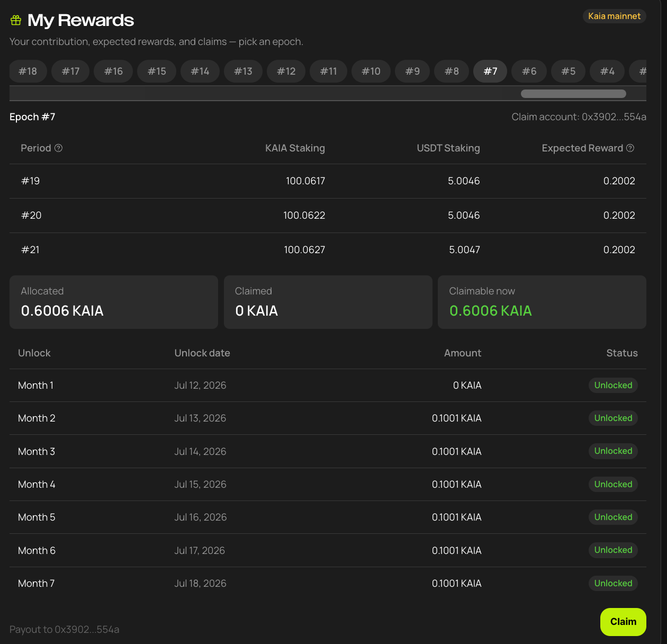
Task: Click unlock date Jul 15, 2026
Action: coord(200,485)
